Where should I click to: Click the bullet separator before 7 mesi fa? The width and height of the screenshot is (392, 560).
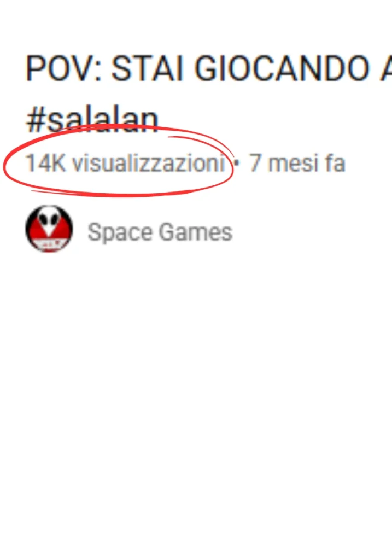coord(236,164)
